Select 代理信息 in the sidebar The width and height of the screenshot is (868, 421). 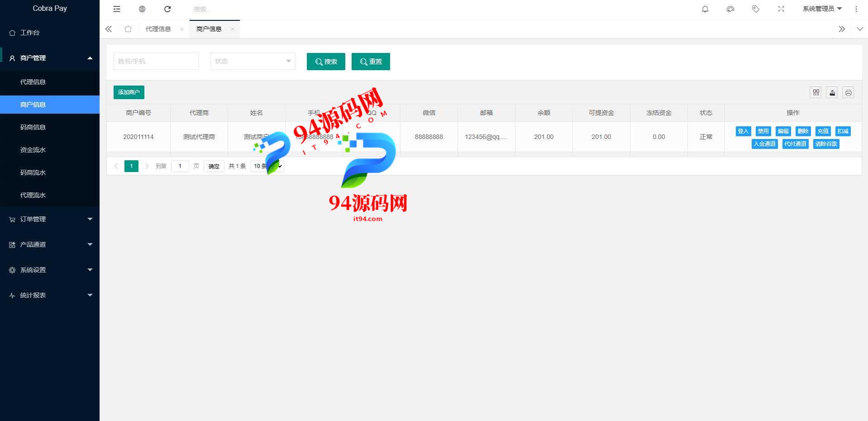(x=50, y=82)
